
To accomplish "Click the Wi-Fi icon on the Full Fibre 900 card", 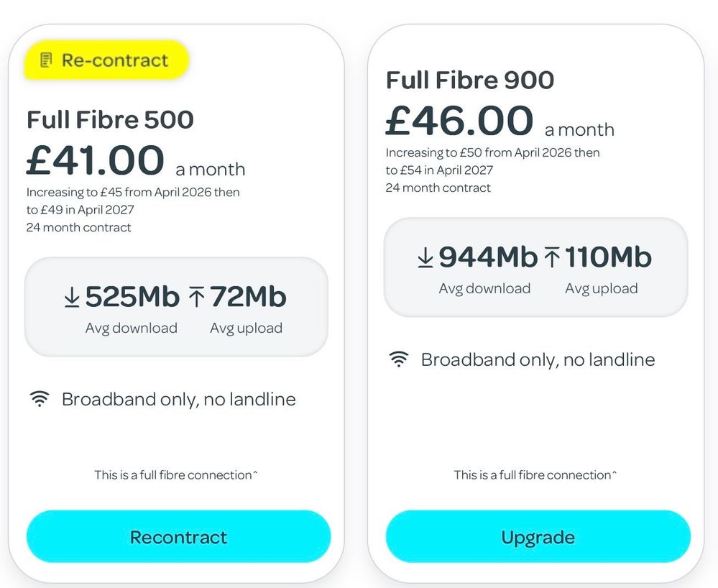I will [x=399, y=359].
